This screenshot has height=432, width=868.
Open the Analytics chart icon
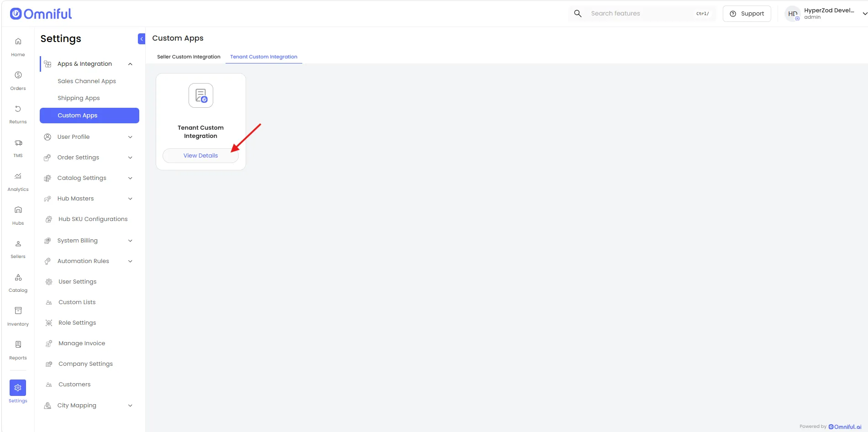(x=18, y=176)
